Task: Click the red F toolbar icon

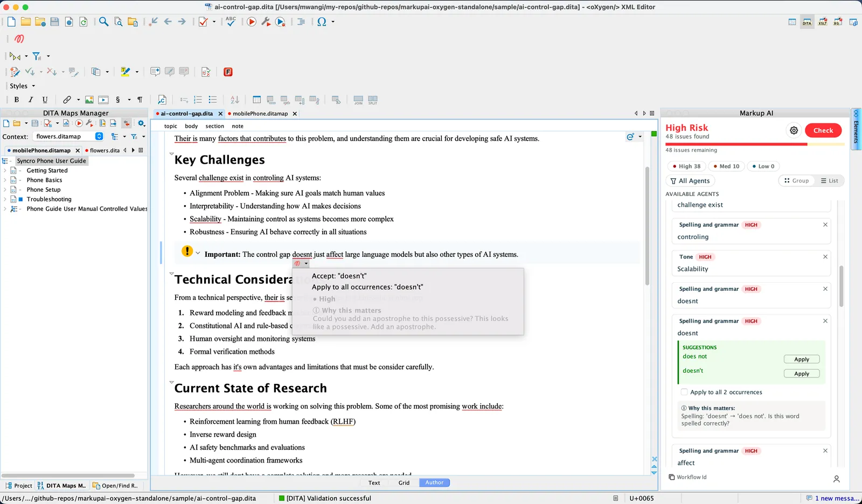Action: [228, 72]
